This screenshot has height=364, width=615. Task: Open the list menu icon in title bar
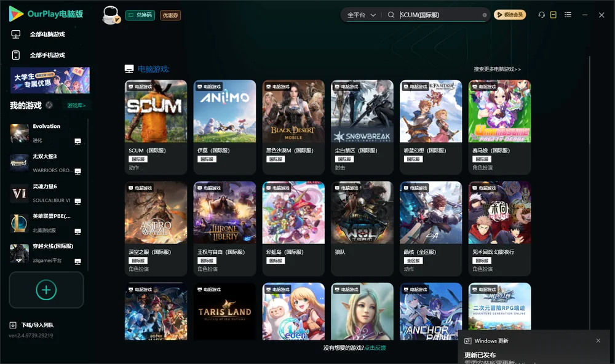pyautogui.click(x=568, y=15)
